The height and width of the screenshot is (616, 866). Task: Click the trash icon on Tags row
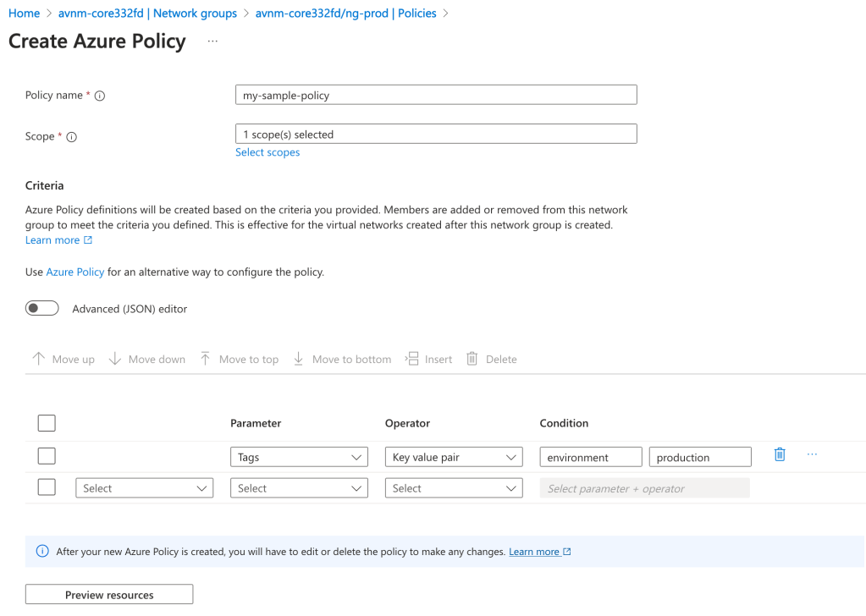780,455
